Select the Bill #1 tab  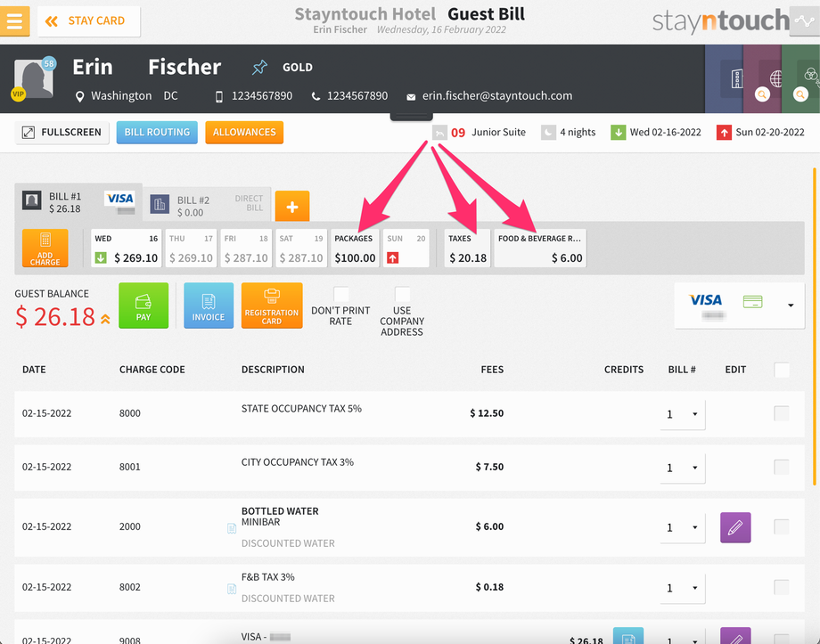[78, 202]
